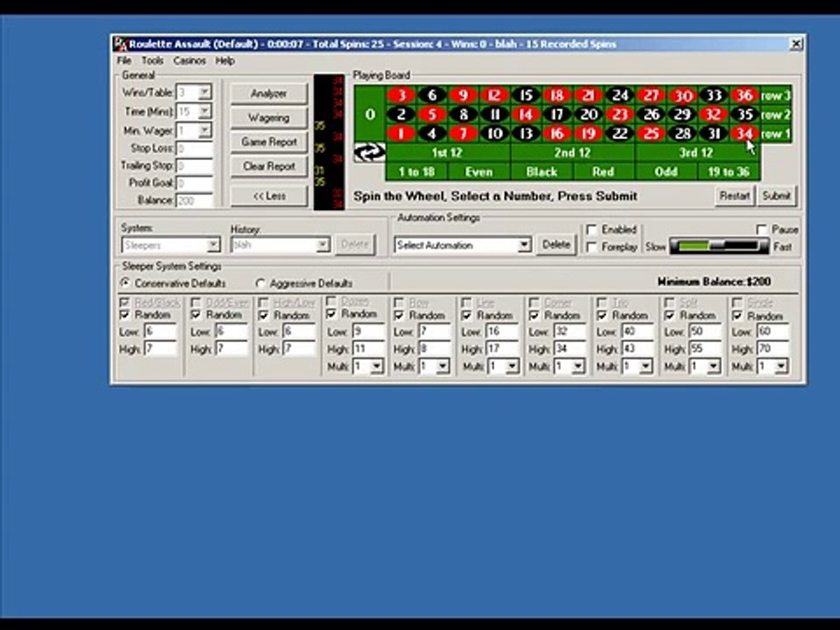Toggle the Red/Black system checkbox
840x630 pixels.
[124, 303]
